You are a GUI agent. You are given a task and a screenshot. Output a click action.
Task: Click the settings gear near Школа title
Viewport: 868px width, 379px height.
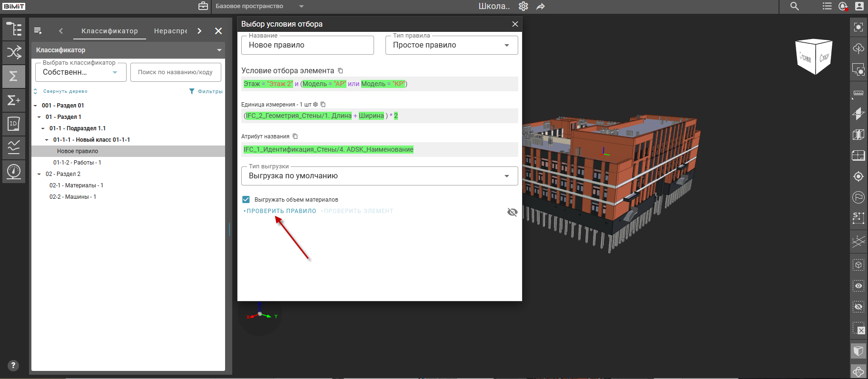pos(523,6)
